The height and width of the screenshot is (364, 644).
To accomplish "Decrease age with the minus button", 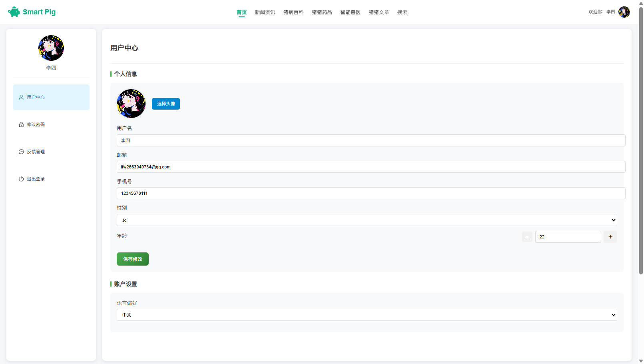I will point(527,237).
